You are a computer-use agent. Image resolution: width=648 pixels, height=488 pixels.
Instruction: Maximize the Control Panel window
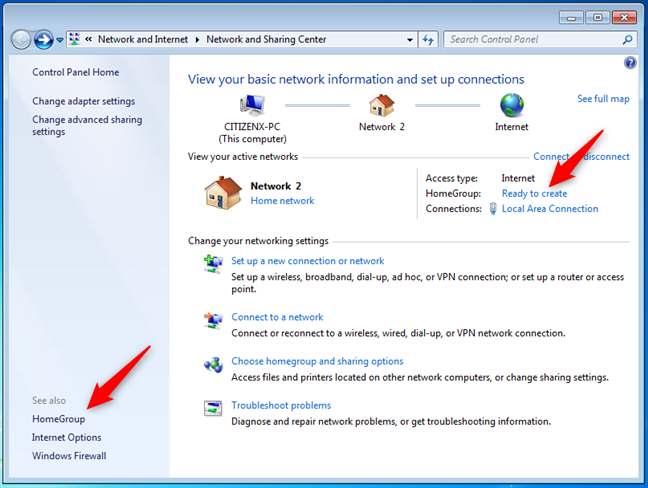(598, 18)
